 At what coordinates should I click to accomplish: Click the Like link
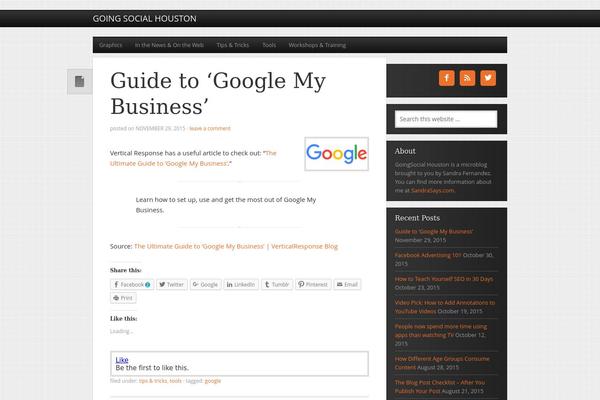pos(122,360)
